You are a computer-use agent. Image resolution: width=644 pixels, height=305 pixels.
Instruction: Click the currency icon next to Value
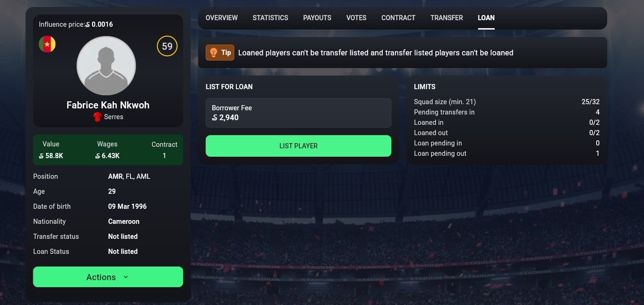pos(42,156)
